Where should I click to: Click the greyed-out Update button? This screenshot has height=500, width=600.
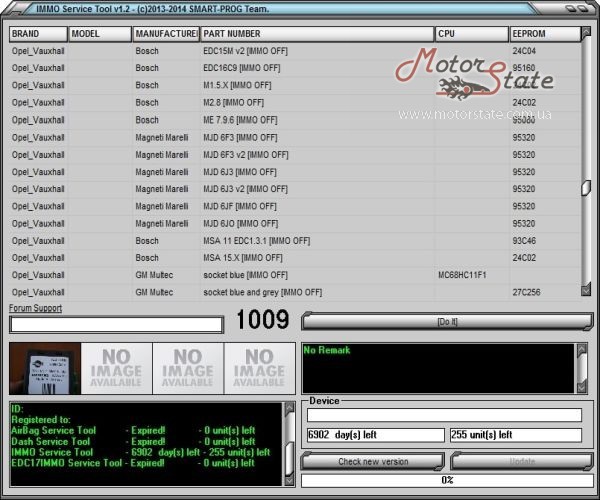coord(522,461)
